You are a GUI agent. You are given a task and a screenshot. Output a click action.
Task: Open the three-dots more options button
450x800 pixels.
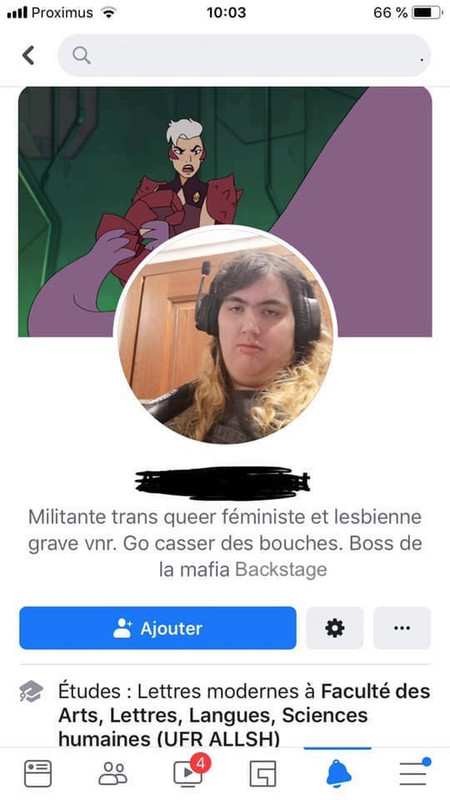pyautogui.click(x=402, y=628)
